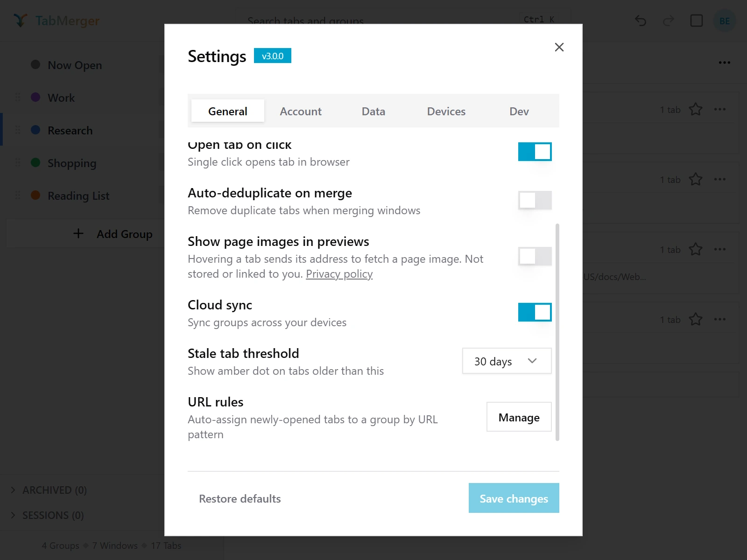This screenshot has width=747, height=560.
Task: Open more options on second window row
Action: click(x=720, y=179)
